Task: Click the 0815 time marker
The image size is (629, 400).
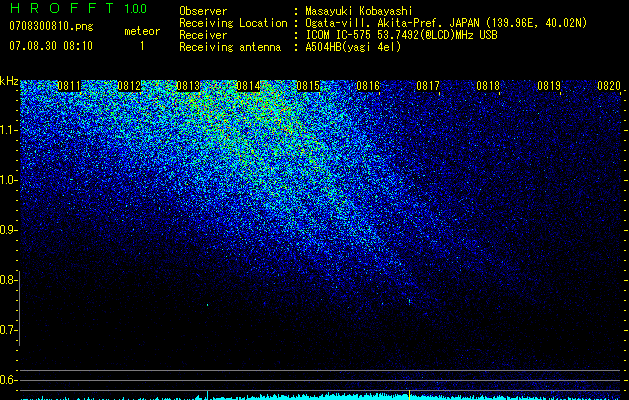Action: click(x=308, y=86)
